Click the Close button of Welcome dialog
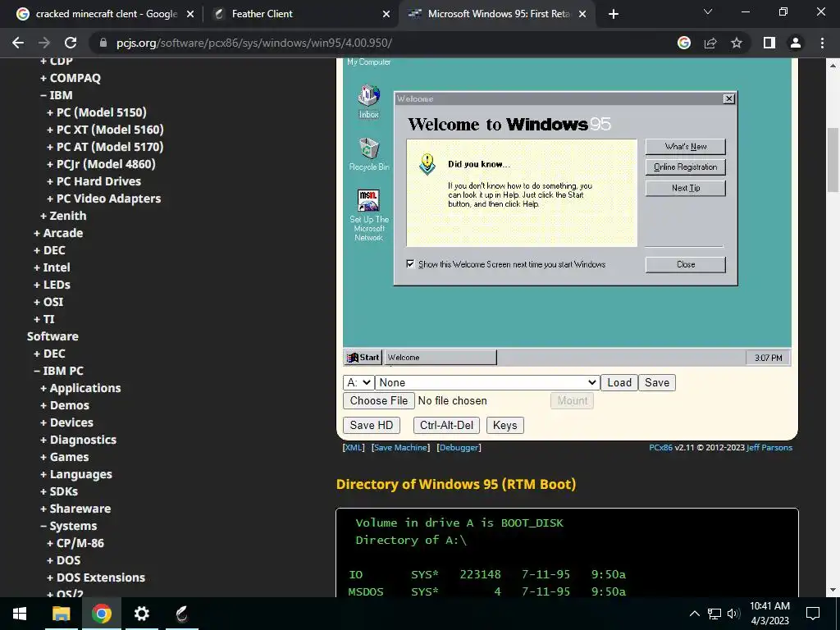The height and width of the screenshot is (630, 840). pyautogui.click(x=685, y=265)
